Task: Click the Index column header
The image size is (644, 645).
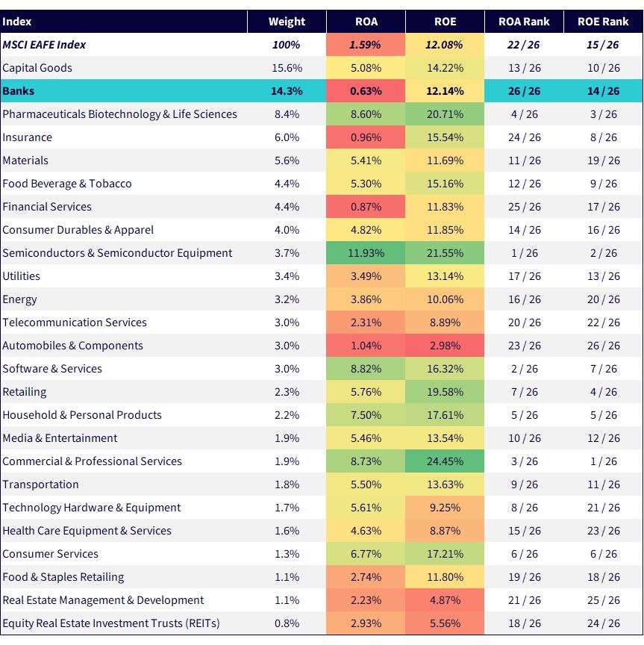Action: tap(17, 22)
